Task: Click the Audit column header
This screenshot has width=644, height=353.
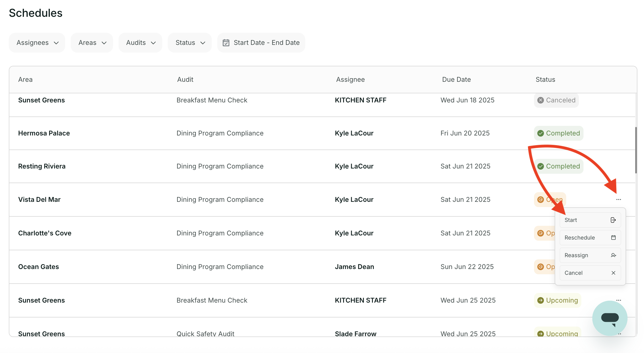Action: [x=185, y=80]
